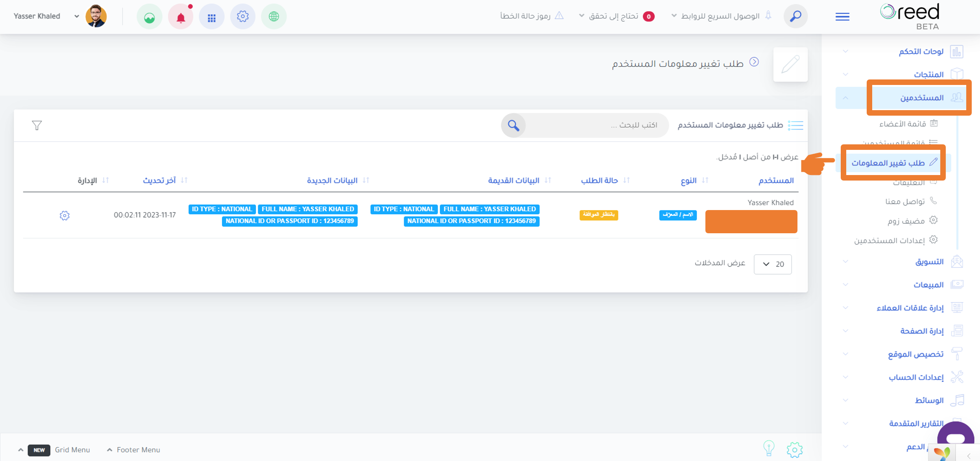Click the filter funnel icon
The height and width of the screenshot is (461, 980).
[x=37, y=125]
